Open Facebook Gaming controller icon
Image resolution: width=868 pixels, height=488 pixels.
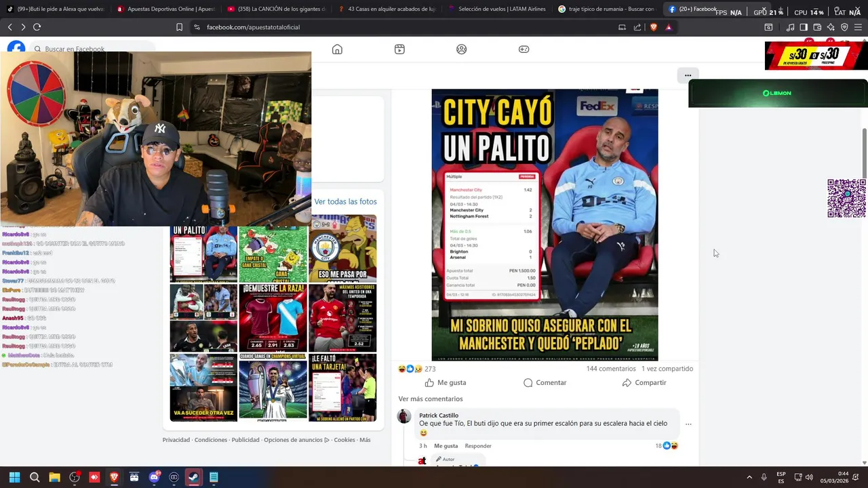[x=524, y=49]
